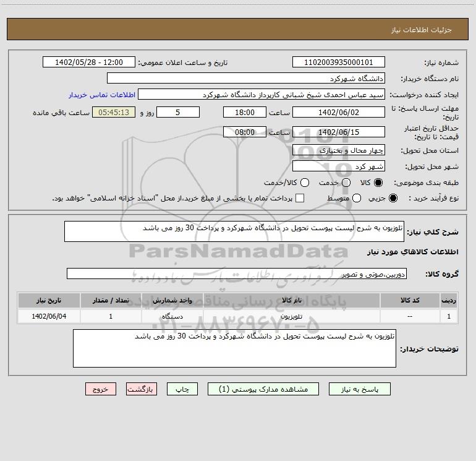Screen dimensions: 476x461
Task: Click the province field 'چهار محال و بختیاری'
Action: (339, 150)
